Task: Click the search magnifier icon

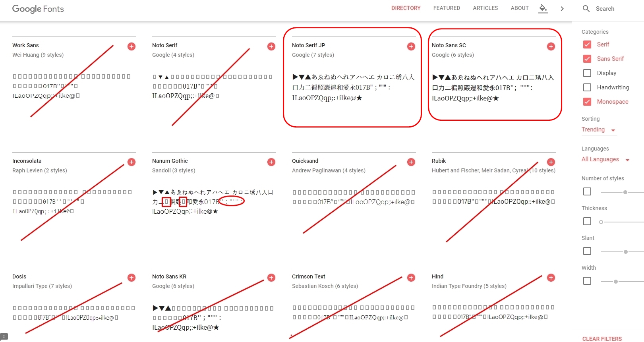Action: [586, 8]
